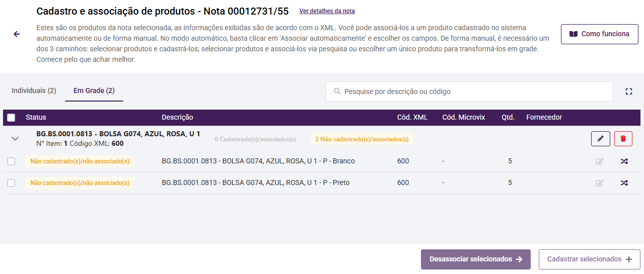This screenshot has width=644, height=274.
Task: Delete the BOLSA G074 grade group
Action: pos(623,139)
